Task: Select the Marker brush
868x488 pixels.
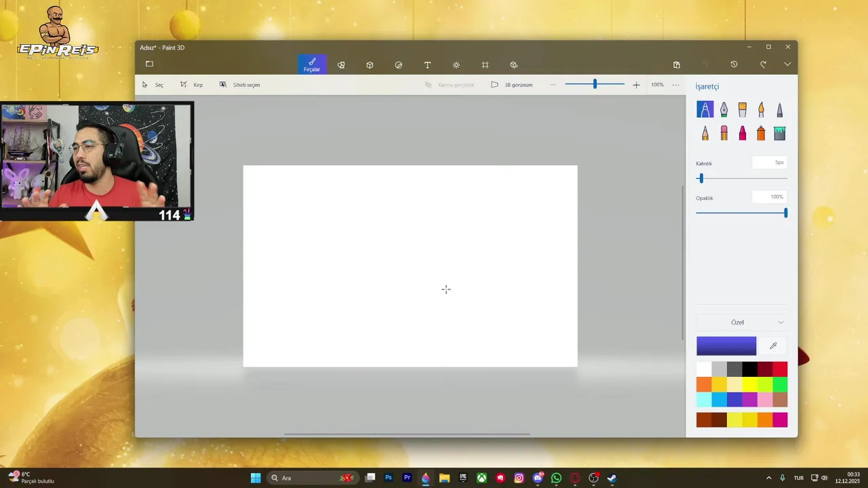Action: [705, 109]
